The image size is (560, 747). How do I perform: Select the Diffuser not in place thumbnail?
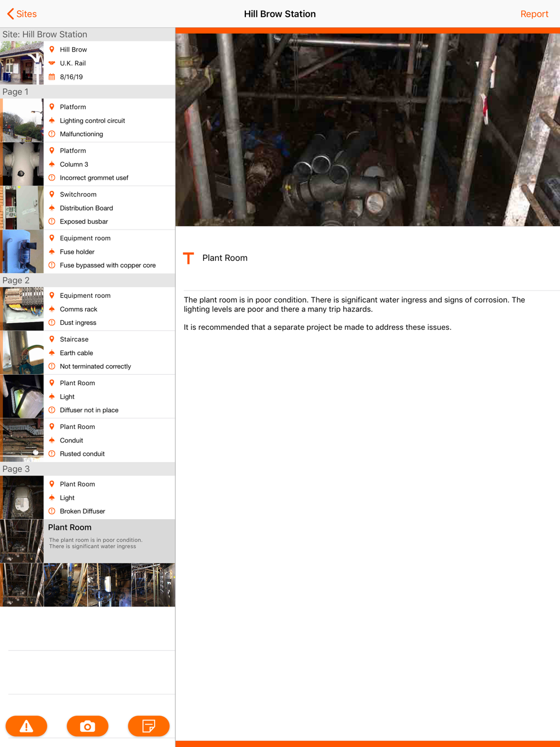point(22,396)
